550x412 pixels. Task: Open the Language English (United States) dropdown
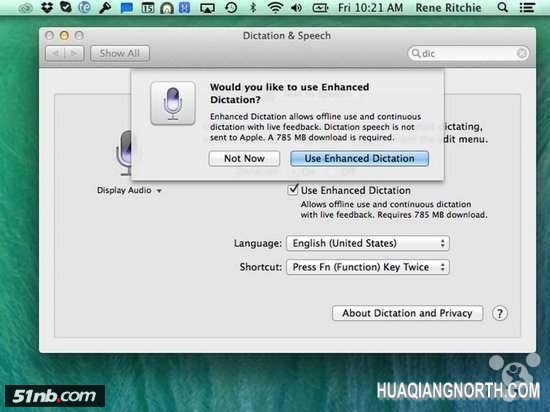[x=368, y=243]
